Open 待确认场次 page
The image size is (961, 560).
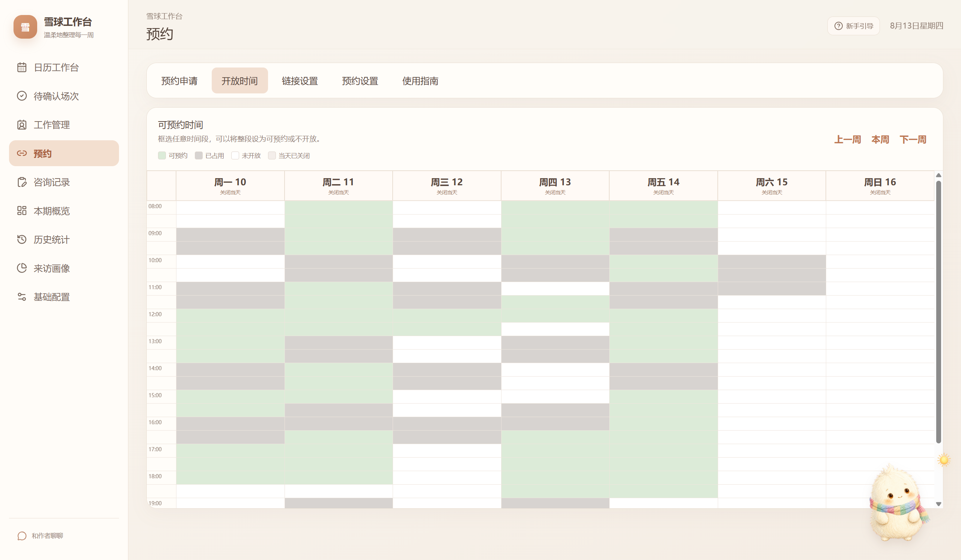pyautogui.click(x=64, y=96)
